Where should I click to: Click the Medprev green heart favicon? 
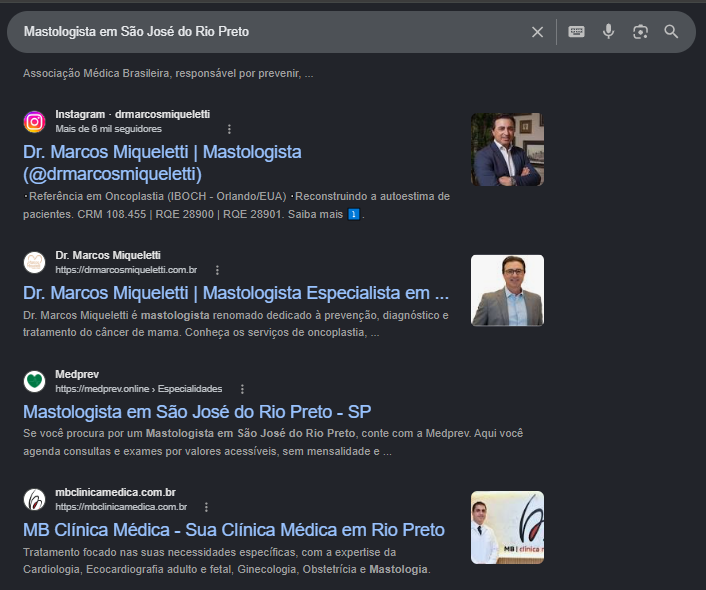click(x=34, y=381)
